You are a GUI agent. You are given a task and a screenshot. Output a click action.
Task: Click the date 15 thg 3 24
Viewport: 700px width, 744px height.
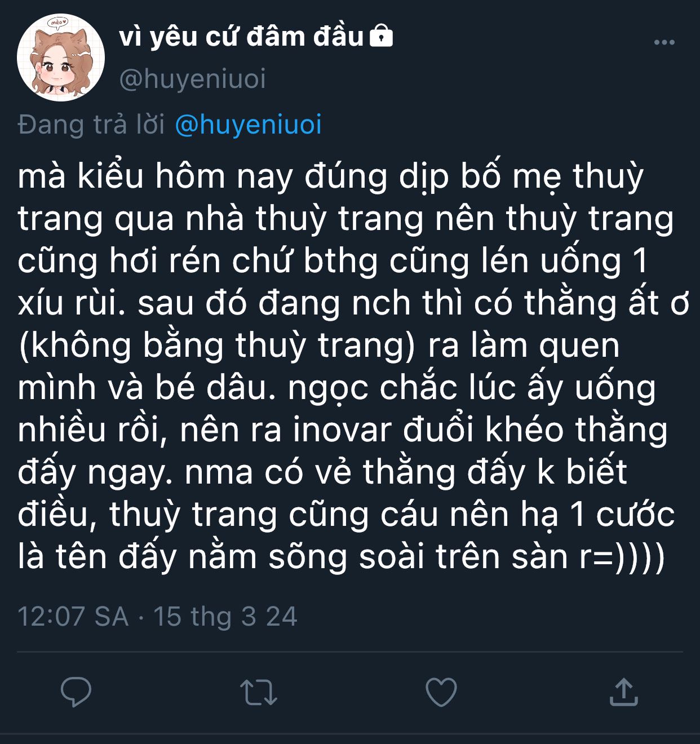tap(225, 616)
